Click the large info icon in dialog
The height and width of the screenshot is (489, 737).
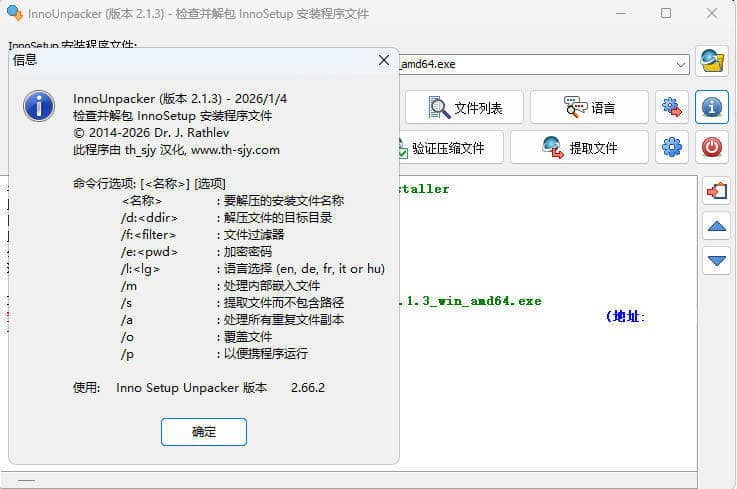pyautogui.click(x=39, y=105)
